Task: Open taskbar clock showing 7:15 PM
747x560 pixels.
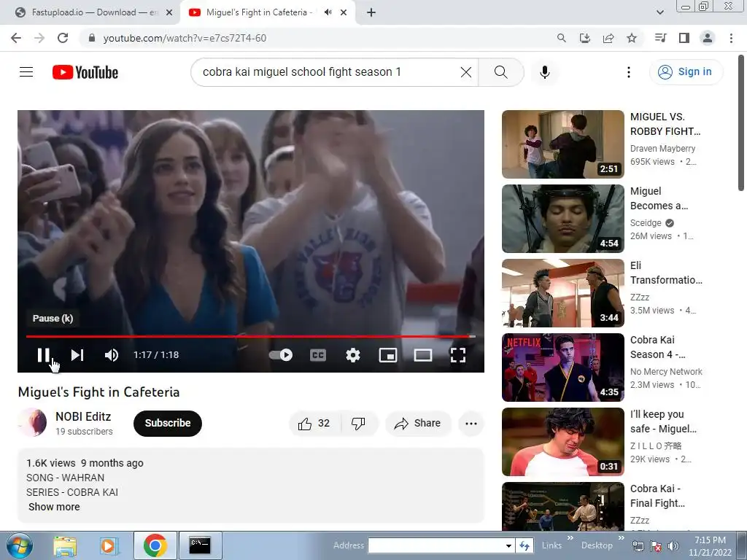Action: click(x=710, y=545)
